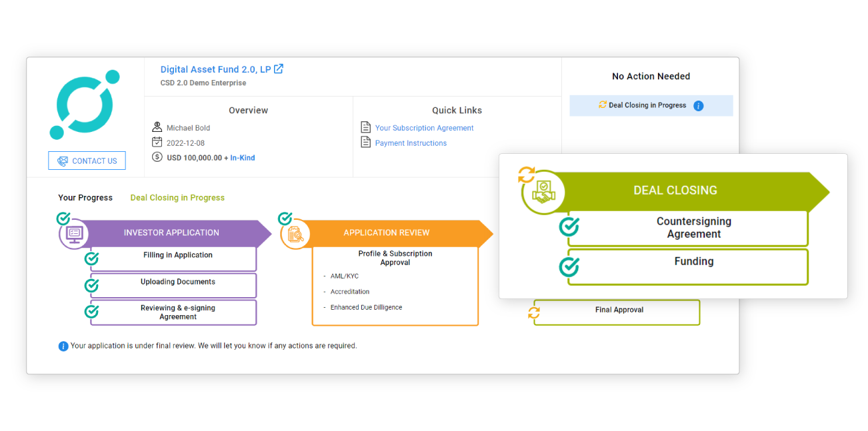Click the checkmark above the Investor Application icon
The height and width of the screenshot is (431, 868).
pyautogui.click(x=63, y=218)
